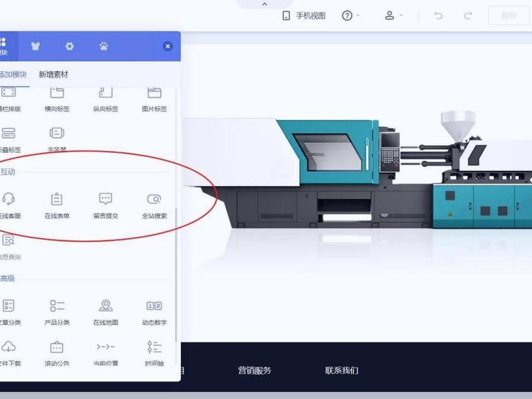Viewport: 532px width, 399px height.
Task: Open the help question-mark dropdown
Action: (350, 15)
